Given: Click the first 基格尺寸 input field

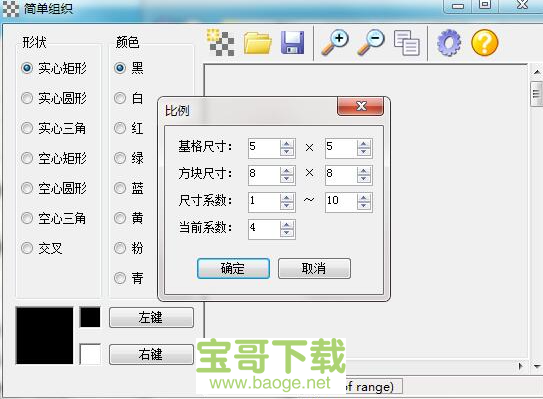Looking at the screenshot, I should coord(264,148).
